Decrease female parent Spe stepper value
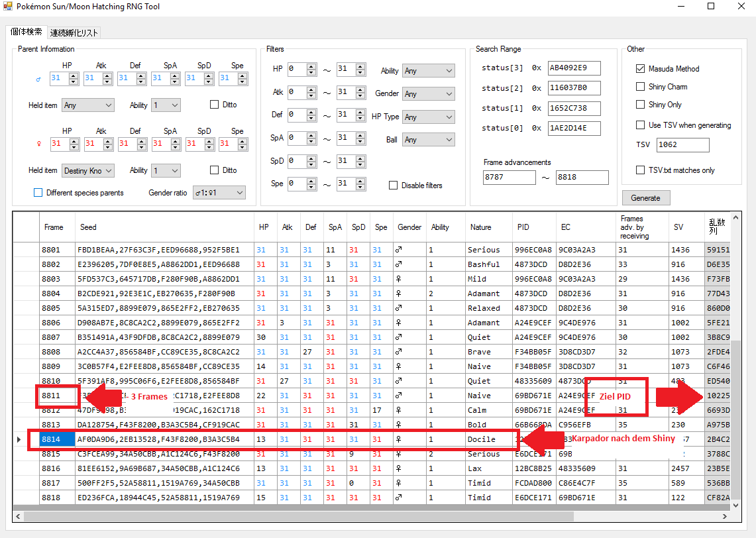 (x=243, y=146)
